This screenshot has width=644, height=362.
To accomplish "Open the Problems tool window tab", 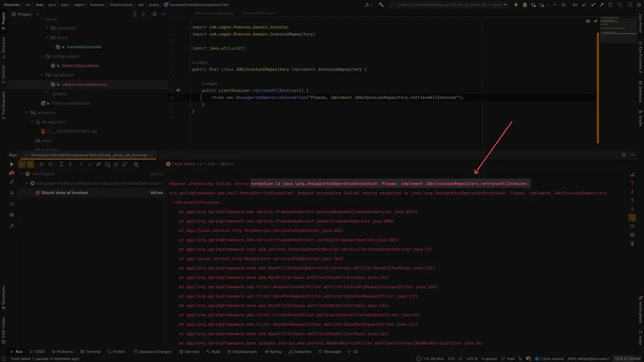I will click(62, 352).
